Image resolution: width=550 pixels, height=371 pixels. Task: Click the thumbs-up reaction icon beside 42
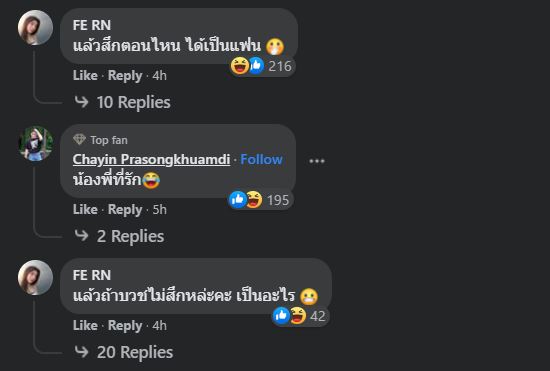[281, 316]
